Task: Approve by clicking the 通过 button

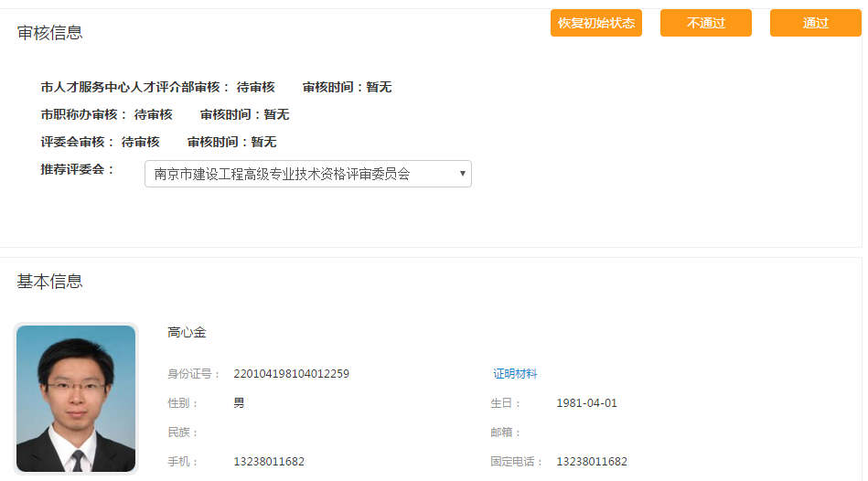Action: (x=815, y=23)
